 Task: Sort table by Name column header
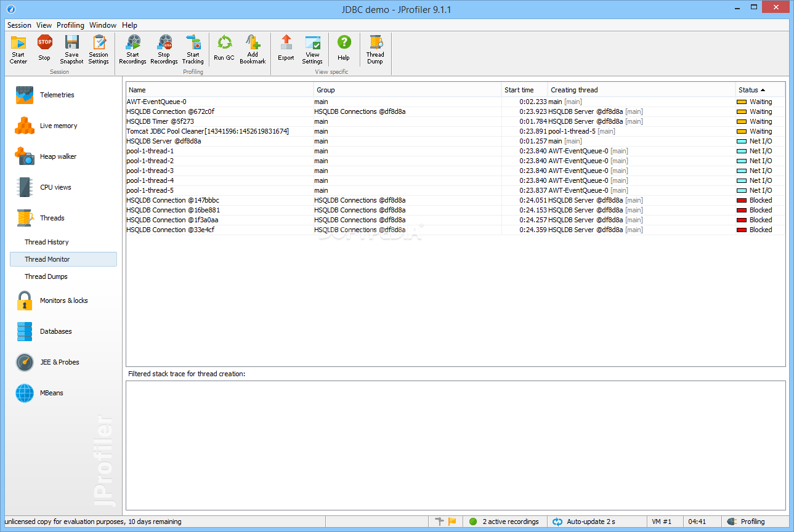point(220,90)
